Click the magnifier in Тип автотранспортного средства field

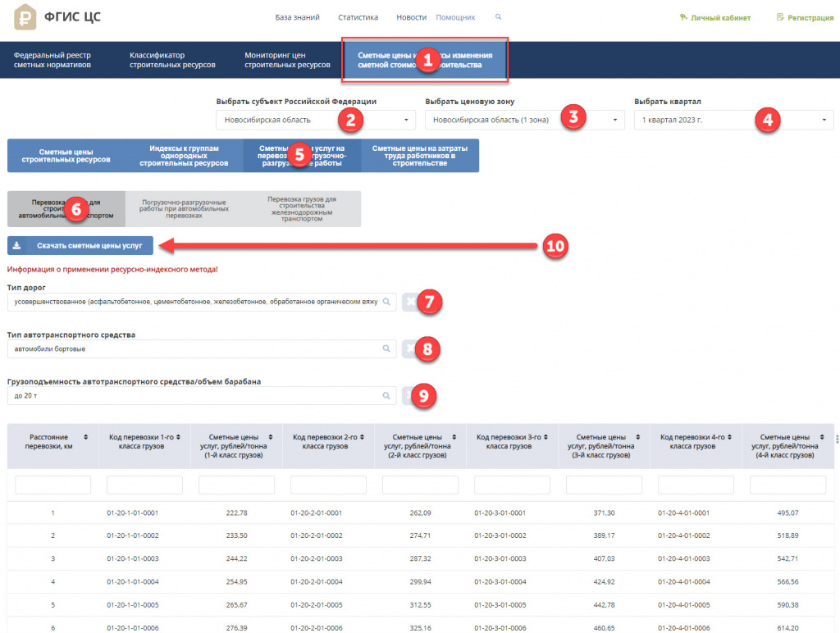386,348
